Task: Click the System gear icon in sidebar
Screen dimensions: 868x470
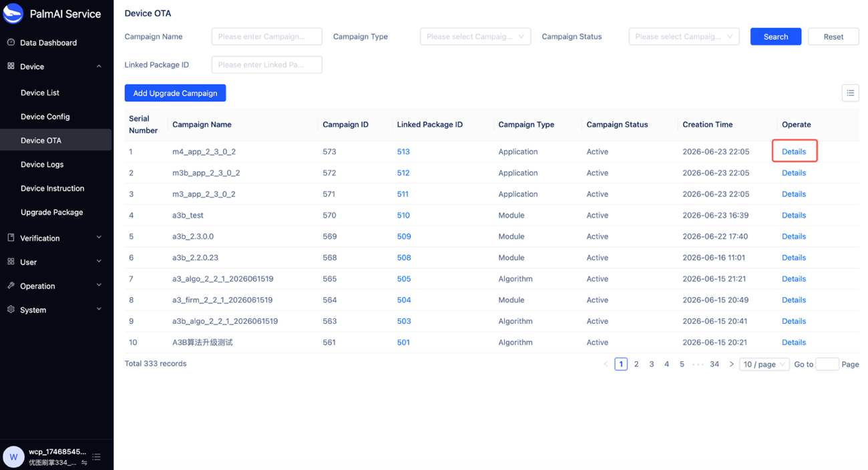Action: 11,310
